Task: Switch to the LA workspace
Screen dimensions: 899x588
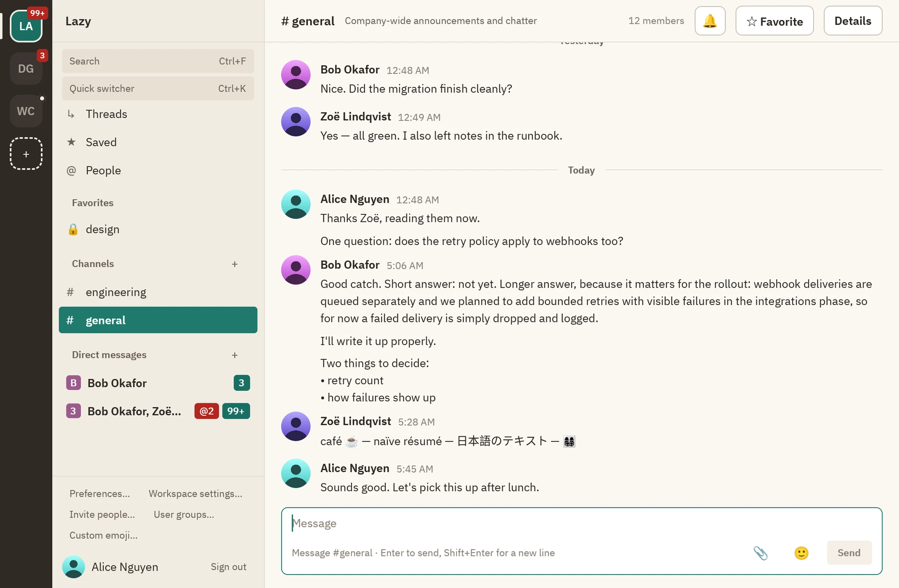Action: (26, 26)
